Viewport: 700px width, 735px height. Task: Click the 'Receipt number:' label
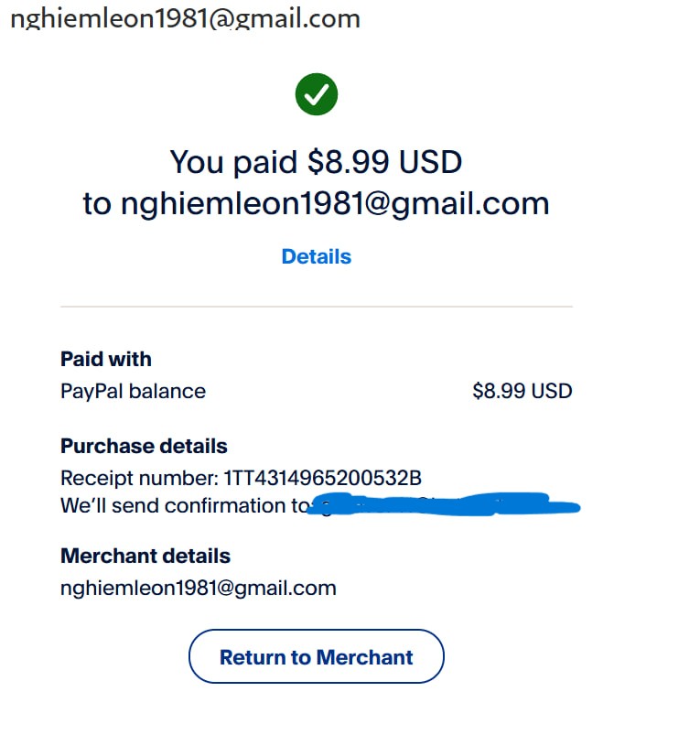click(x=140, y=478)
